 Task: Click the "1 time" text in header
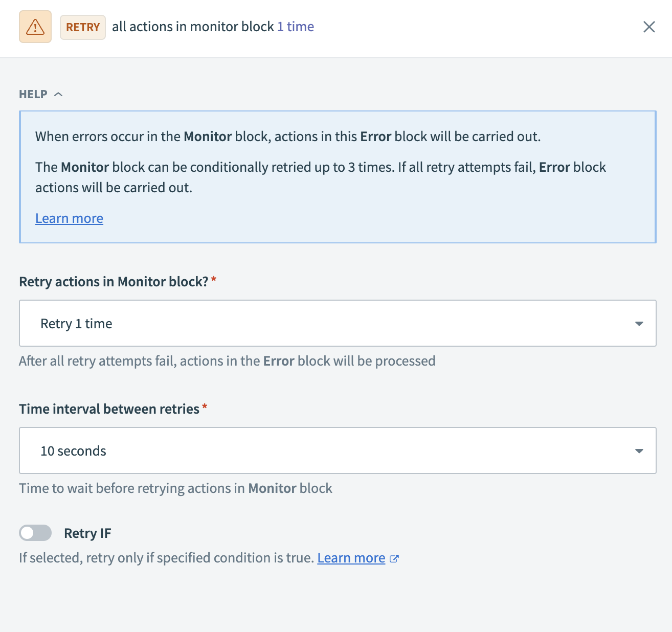(x=296, y=27)
